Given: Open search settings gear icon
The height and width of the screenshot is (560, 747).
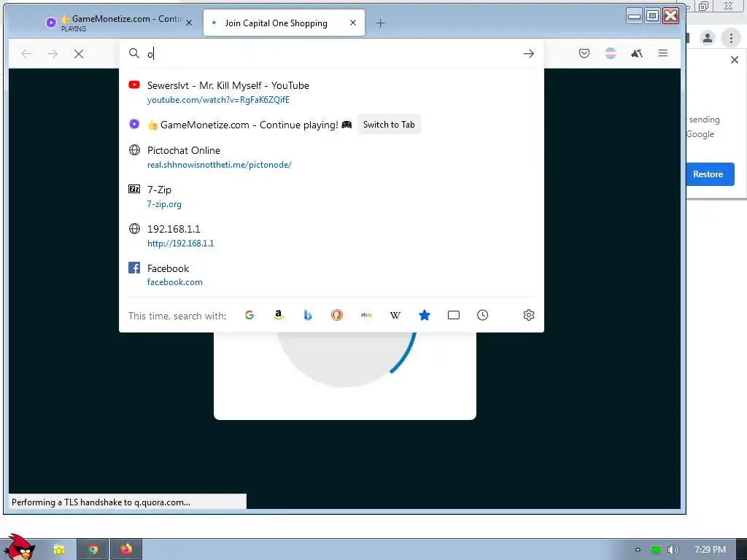Looking at the screenshot, I should click(529, 315).
